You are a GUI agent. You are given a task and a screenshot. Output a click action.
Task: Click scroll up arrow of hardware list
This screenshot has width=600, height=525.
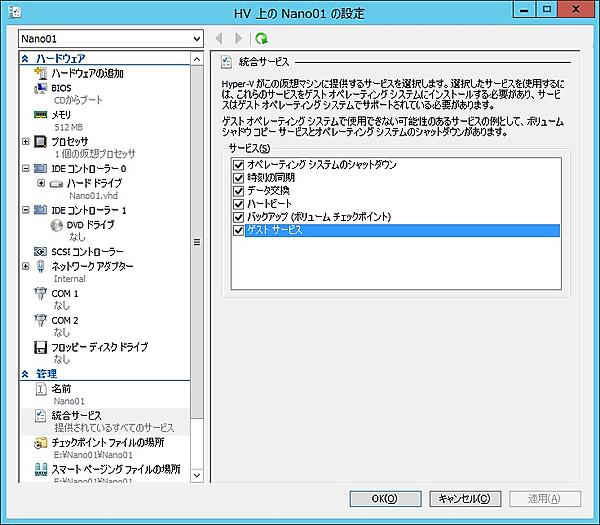coord(197,59)
